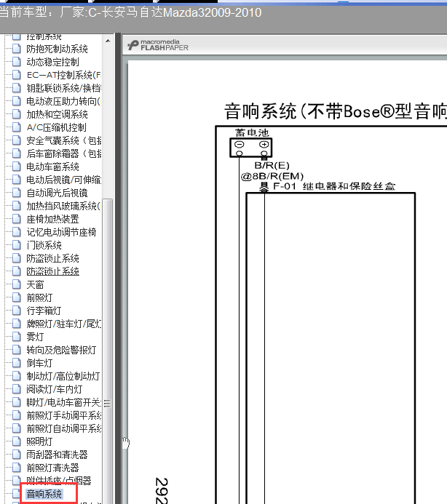Click the 当前车型 Mazda3 header text
Image resolution: width=447 pixels, height=504 pixels.
tap(130, 12)
